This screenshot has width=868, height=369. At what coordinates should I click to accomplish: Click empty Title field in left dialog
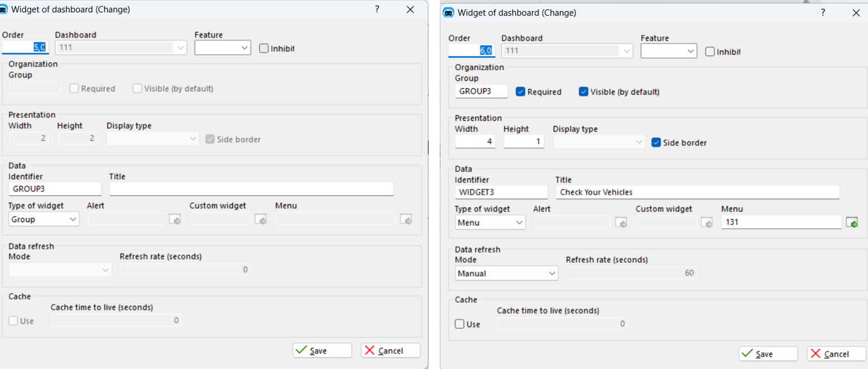click(252, 189)
